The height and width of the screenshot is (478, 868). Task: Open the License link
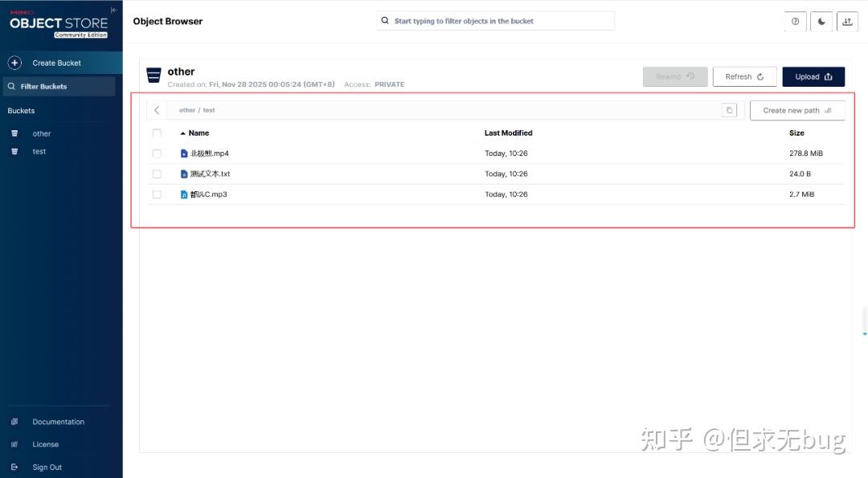[x=45, y=444]
